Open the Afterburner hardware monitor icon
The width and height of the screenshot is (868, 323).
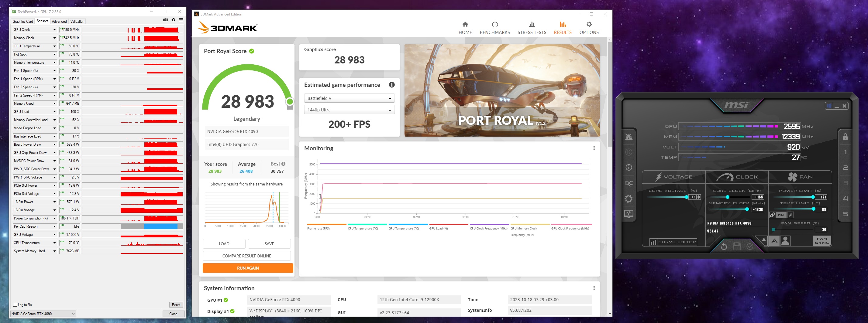pos(629,214)
